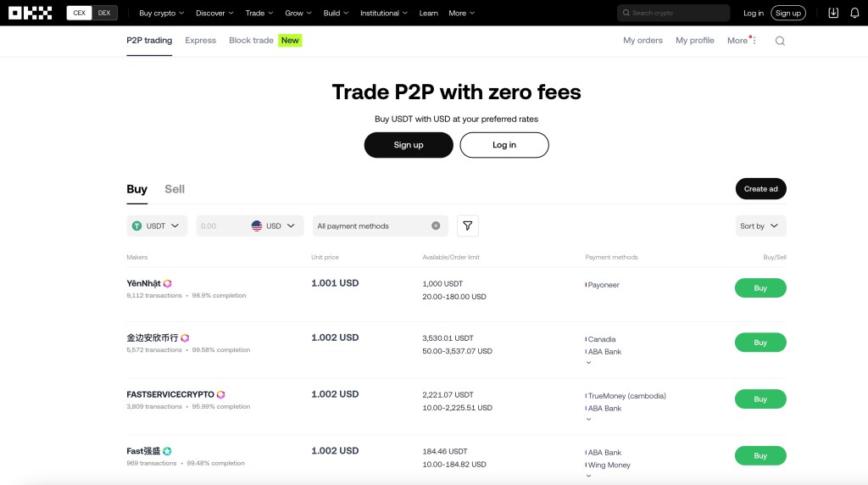Open the USDT crypto dropdown
The height and width of the screenshot is (485, 868).
point(159,226)
